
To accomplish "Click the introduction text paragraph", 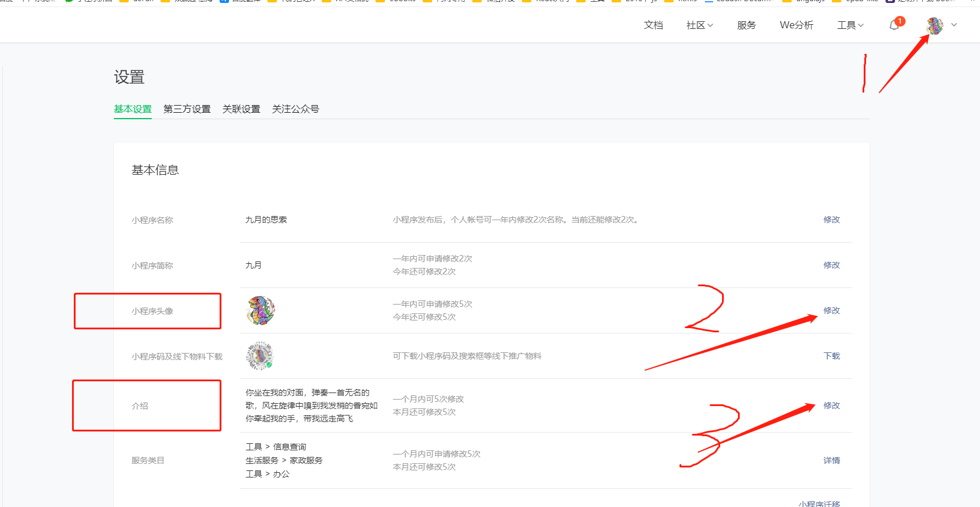I will [312, 405].
